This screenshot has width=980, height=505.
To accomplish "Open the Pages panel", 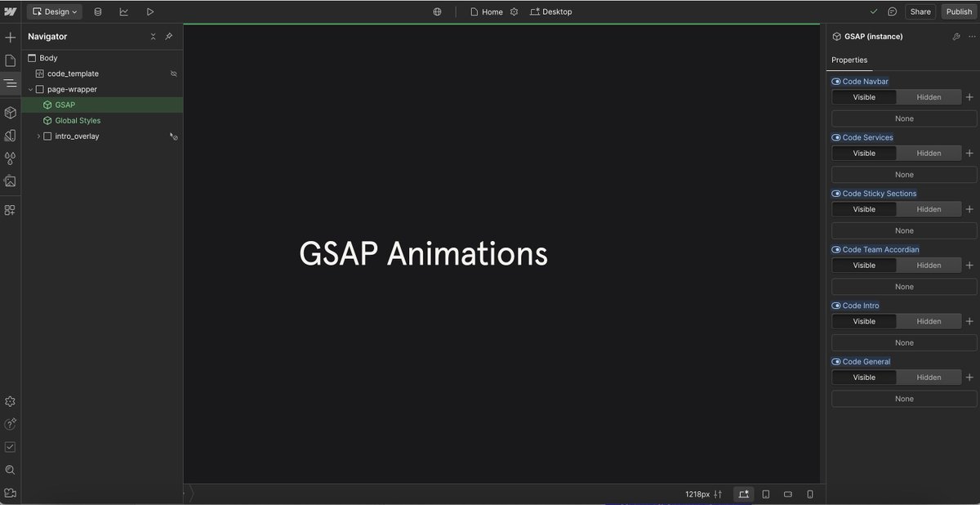I will pos(11,60).
